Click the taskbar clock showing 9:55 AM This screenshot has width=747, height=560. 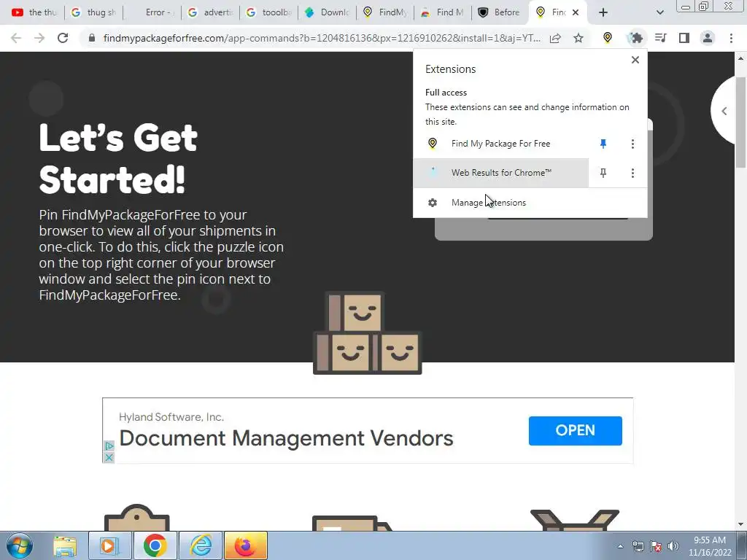point(710,546)
